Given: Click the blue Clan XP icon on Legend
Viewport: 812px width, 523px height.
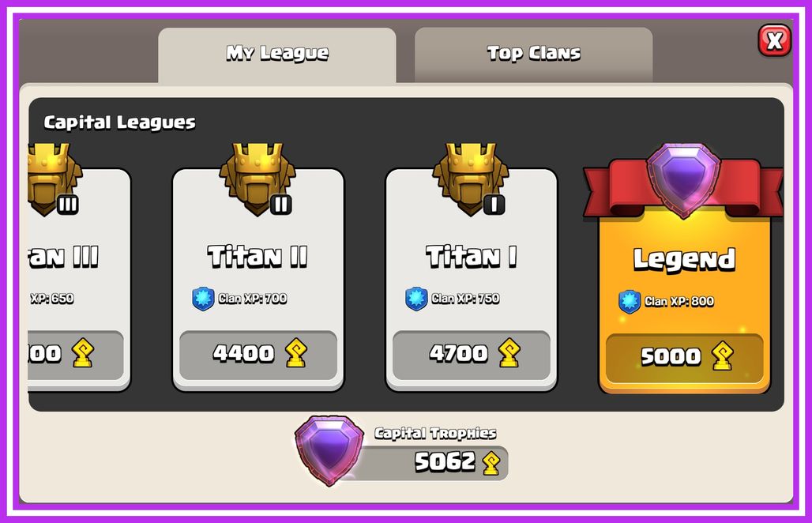Looking at the screenshot, I should click(x=630, y=302).
